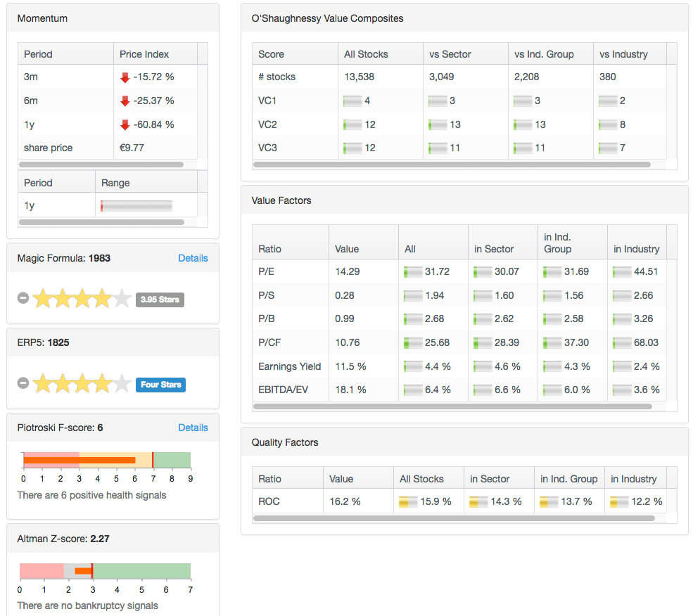Click the yellow ROC bar under All Stocks

(408, 501)
